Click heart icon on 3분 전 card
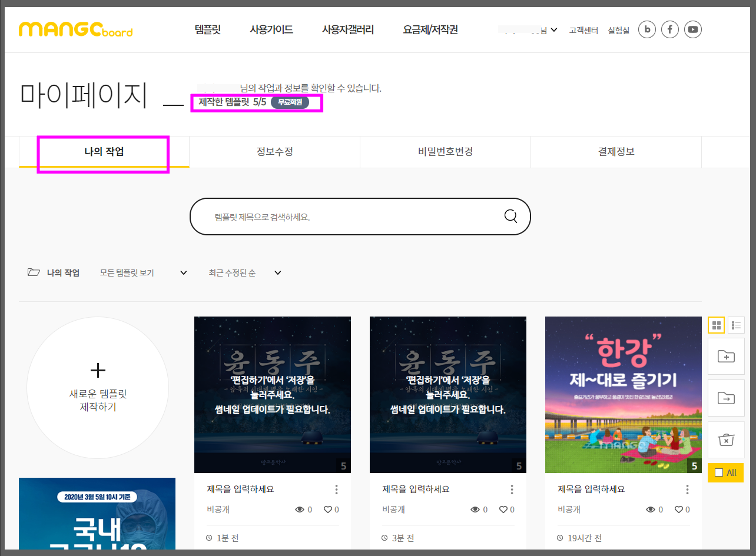The width and height of the screenshot is (756, 556). (503, 510)
